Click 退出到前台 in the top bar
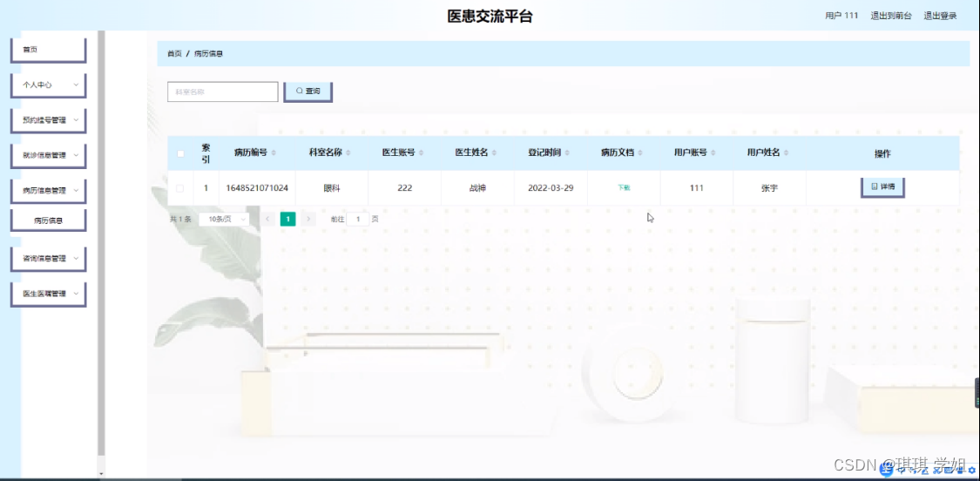The width and height of the screenshot is (980, 481). click(890, 16)
